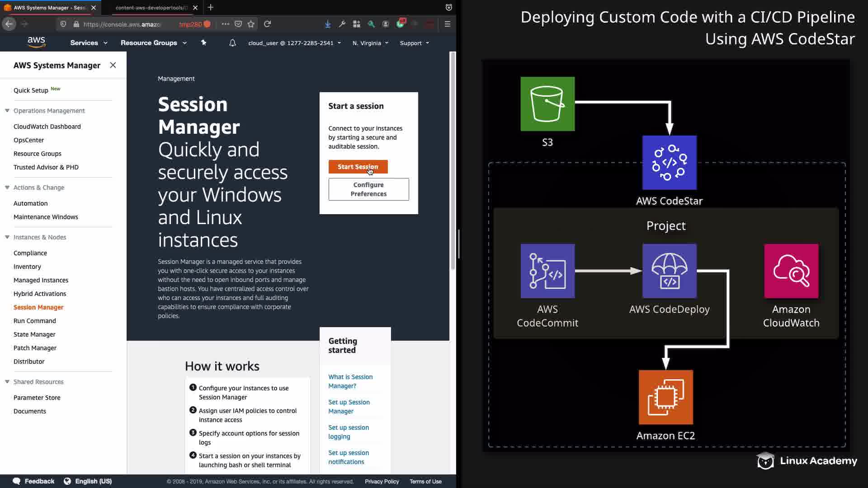Open the notifications bell
The height and width of the screenshot is (488, 868).
232,43
